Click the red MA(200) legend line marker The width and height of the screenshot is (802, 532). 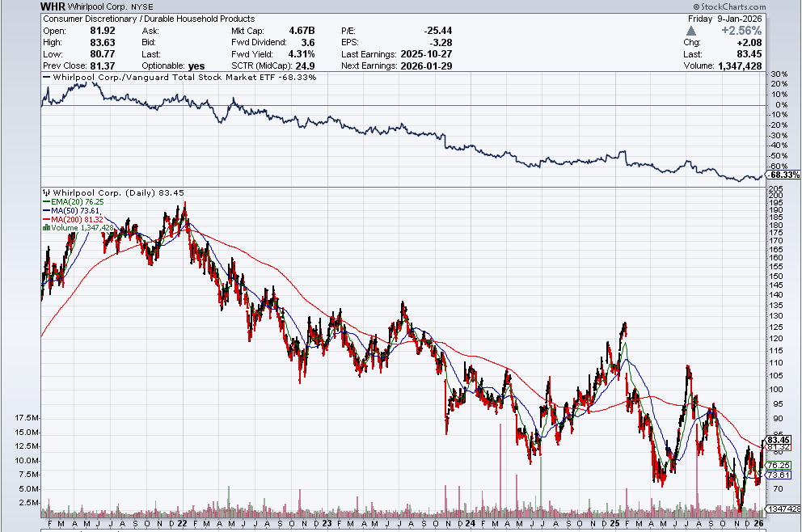[47, 219]
